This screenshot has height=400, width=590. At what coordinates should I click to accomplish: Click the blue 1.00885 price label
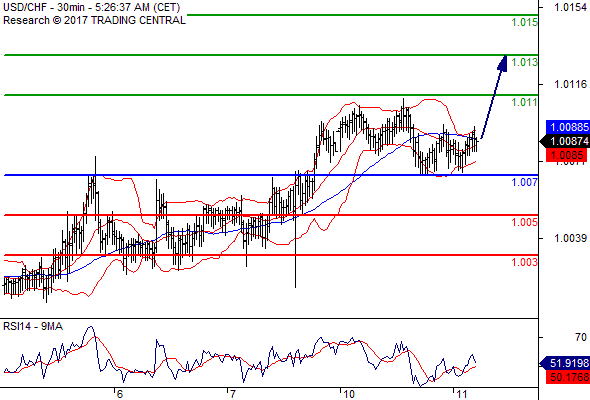pyautogui.click(x=568, y=127)
